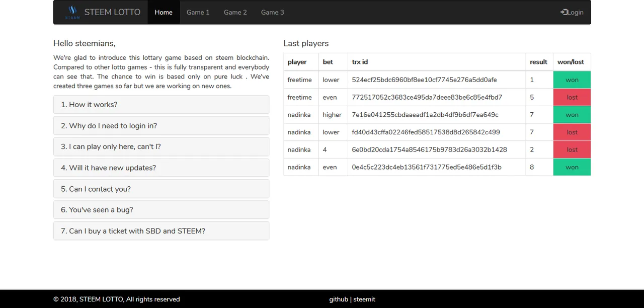Click green 'won' cell in nadinka even row

(572, 167)
